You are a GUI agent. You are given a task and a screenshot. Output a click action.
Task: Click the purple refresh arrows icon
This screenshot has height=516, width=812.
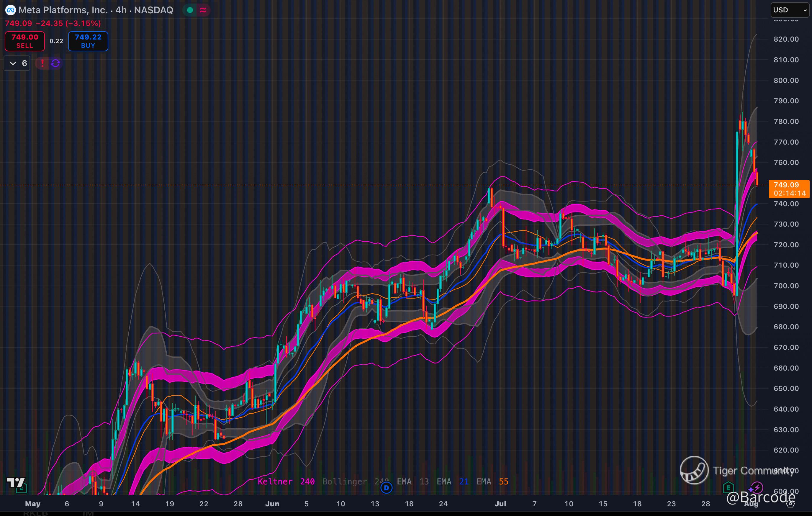click(x=56, y=63)
